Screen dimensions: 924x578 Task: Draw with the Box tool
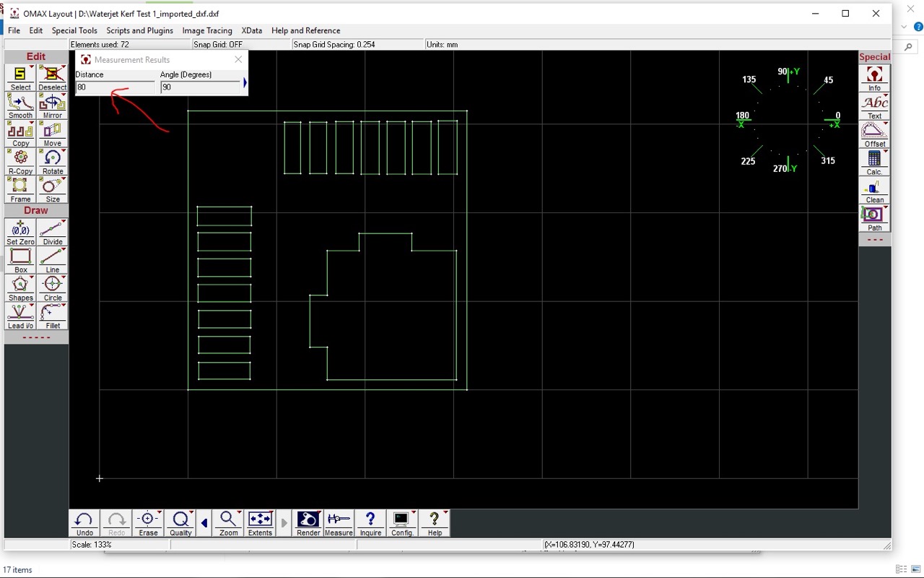(20, 261)
